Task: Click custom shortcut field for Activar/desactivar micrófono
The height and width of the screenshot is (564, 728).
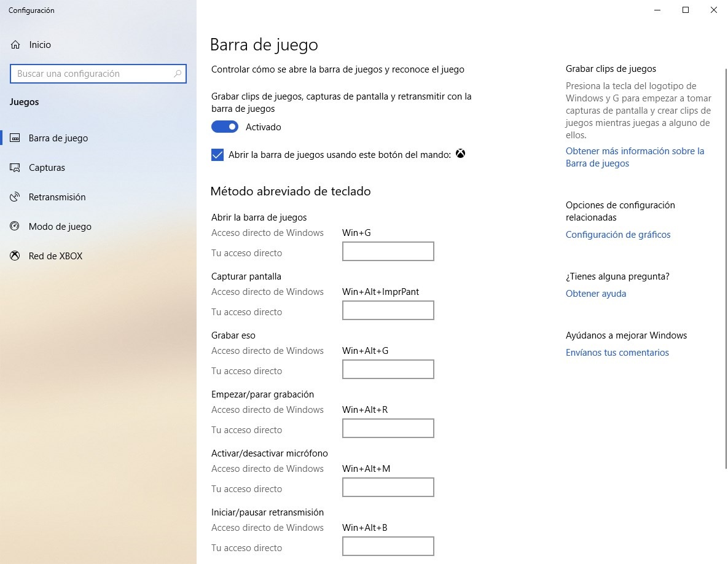Action: click(x=388, y=487)
